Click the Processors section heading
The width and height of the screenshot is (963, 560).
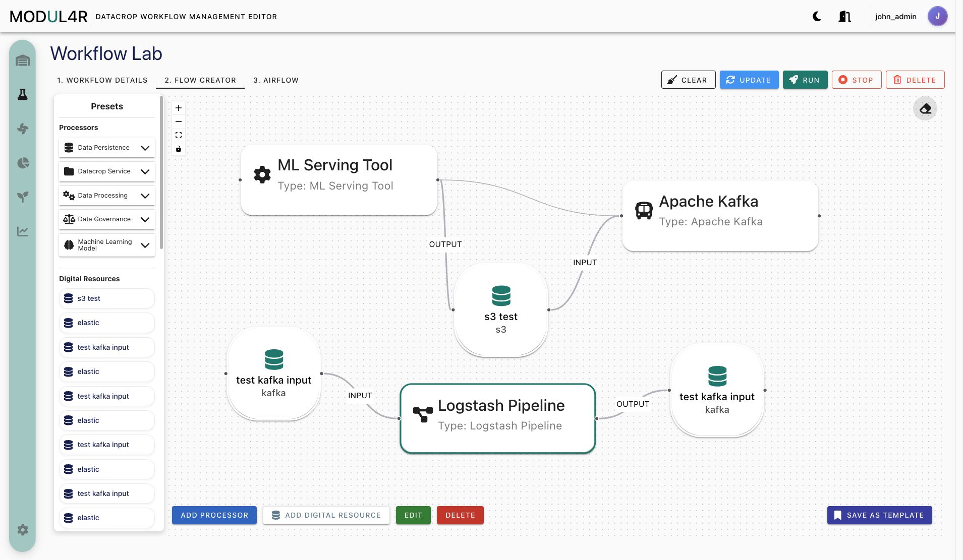pyautogui.click(x=78, y=128)
